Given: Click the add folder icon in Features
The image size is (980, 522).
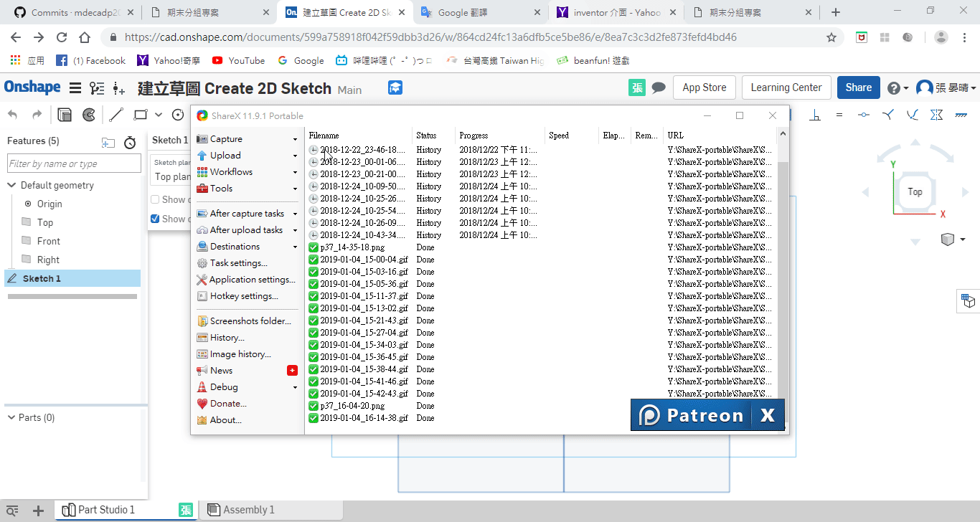Looking at the screenshot, I should coord(108,142).
